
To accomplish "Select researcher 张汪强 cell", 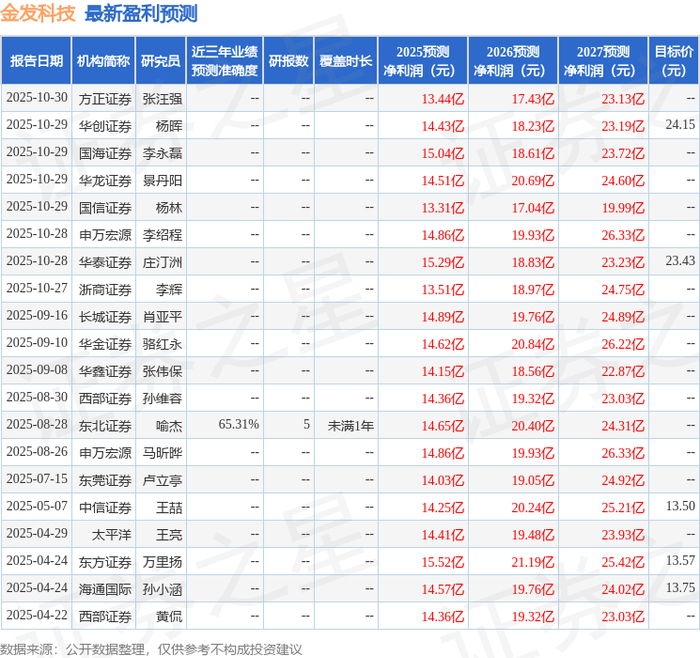I will click(162, 99).
